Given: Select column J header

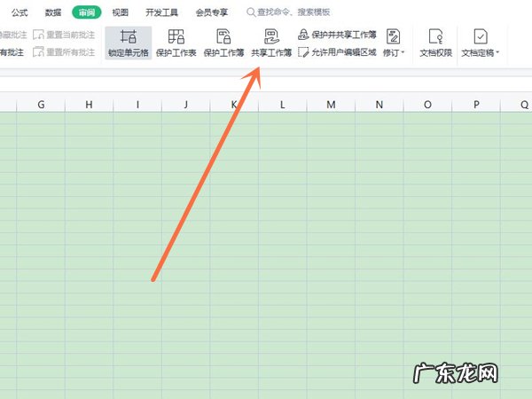Looking at the screenshot, I should 186,104.
